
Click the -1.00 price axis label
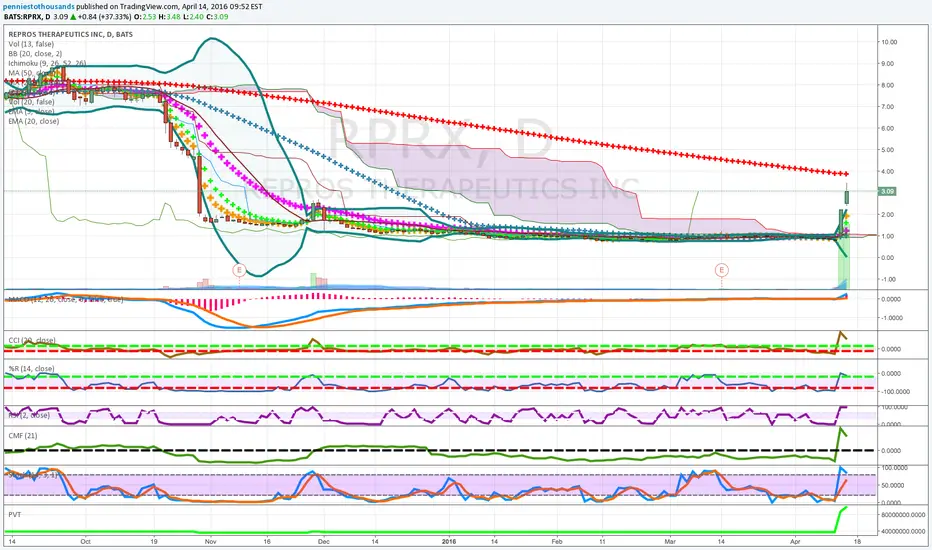tap(888, 279)
